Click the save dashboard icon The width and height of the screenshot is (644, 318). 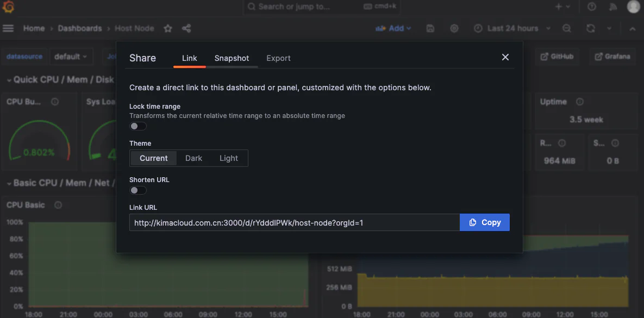(430, 28)
